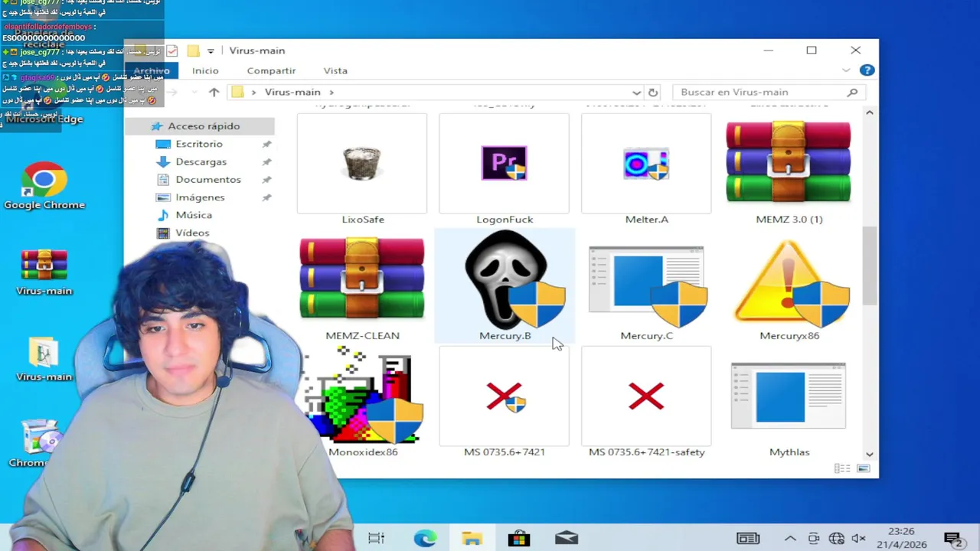Screen dimensions: 980x551
Task: Open File Explorer help question mark
Action: tap(867, 70)
